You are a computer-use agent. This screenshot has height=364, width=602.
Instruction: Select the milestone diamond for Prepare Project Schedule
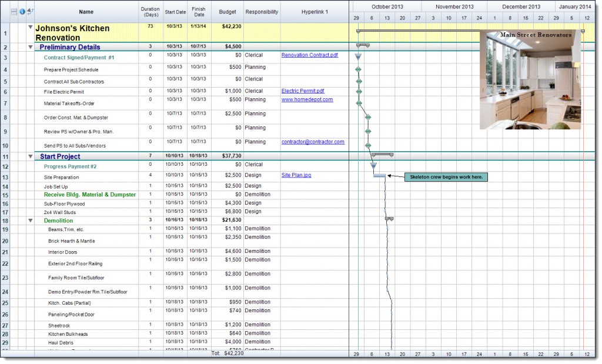click(358, 69)
